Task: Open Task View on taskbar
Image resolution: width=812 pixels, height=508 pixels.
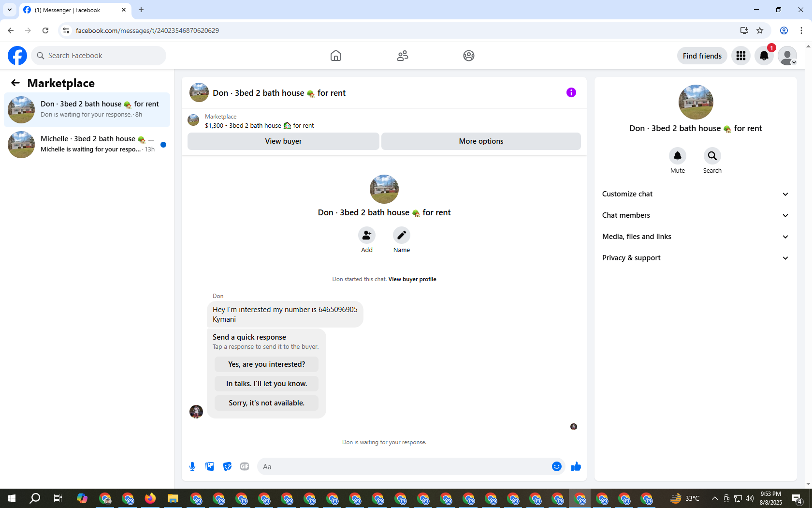Action: [58, 498]
